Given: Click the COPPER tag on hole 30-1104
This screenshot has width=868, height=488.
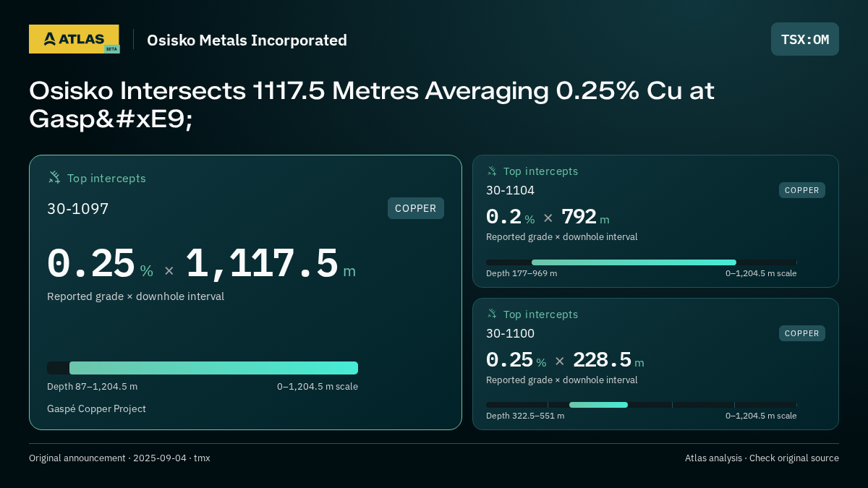Looking at the screenshot, I should coord(802,190).
